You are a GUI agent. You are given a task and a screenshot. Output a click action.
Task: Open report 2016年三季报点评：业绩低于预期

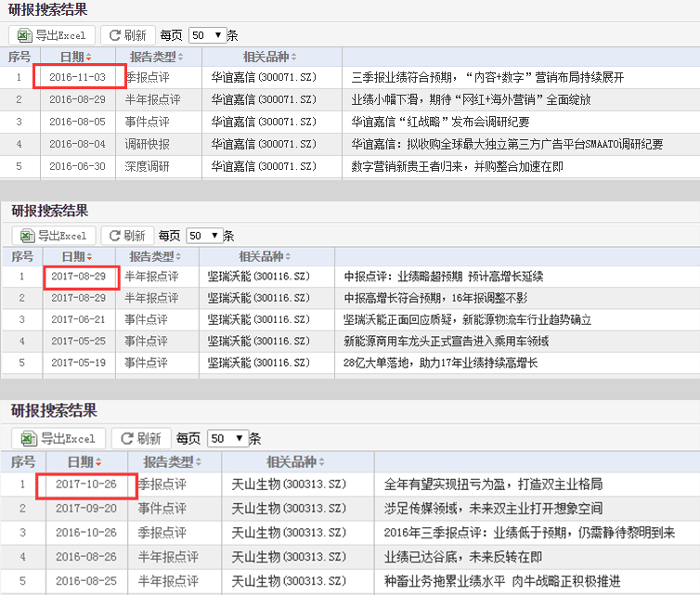pyautogui.click(x=529, y=533)
